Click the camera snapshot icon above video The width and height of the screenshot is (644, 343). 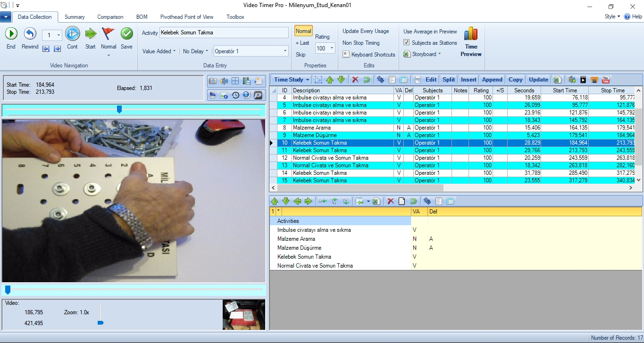213,81
